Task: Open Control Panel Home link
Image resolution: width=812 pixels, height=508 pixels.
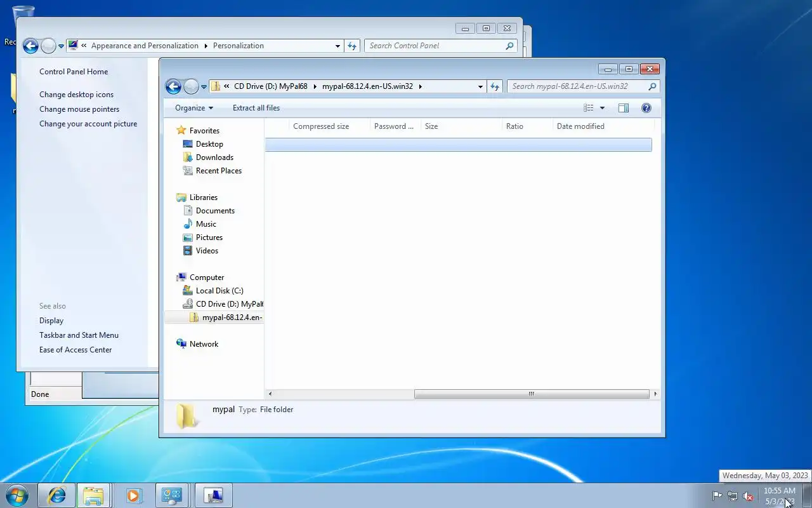Action: pyautogui.click(x=74, y=72)
